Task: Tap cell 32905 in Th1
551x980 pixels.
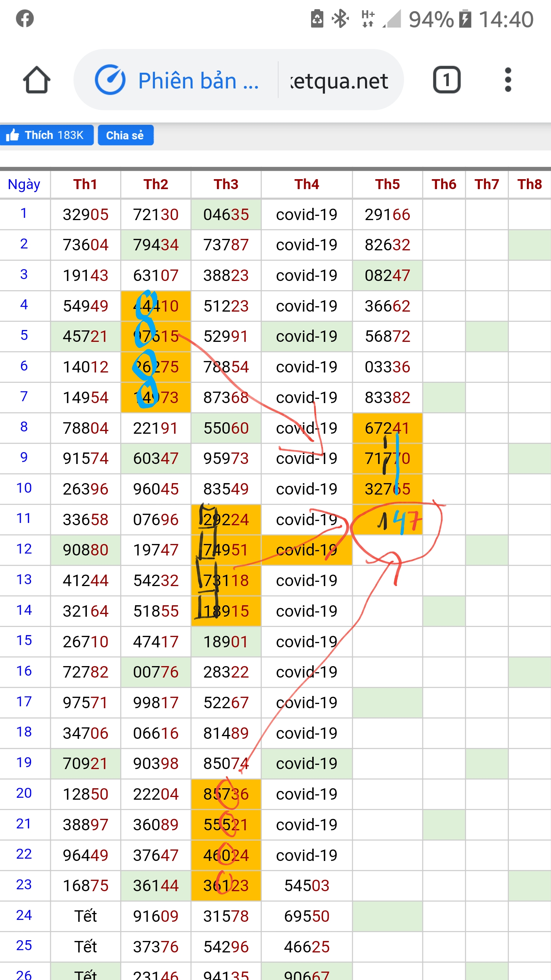Action: (86, 214)
